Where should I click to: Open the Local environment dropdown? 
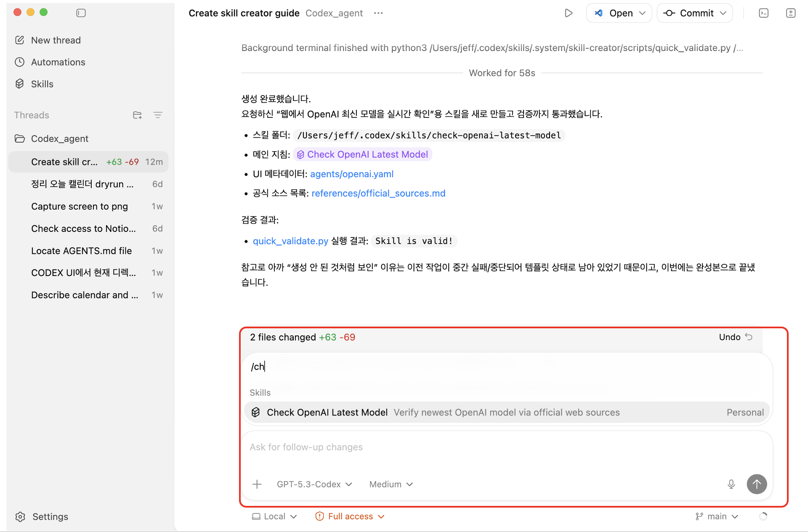coord(274,516)
